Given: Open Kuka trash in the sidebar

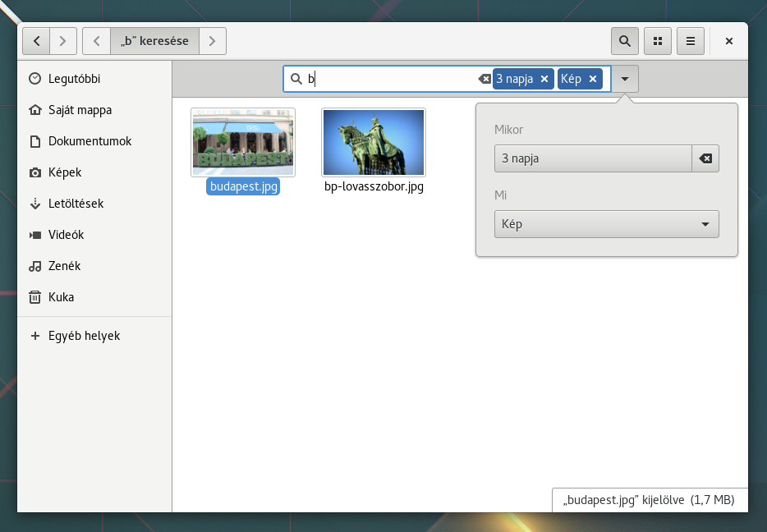Looking at the screenshot, I should pos(61,297).
